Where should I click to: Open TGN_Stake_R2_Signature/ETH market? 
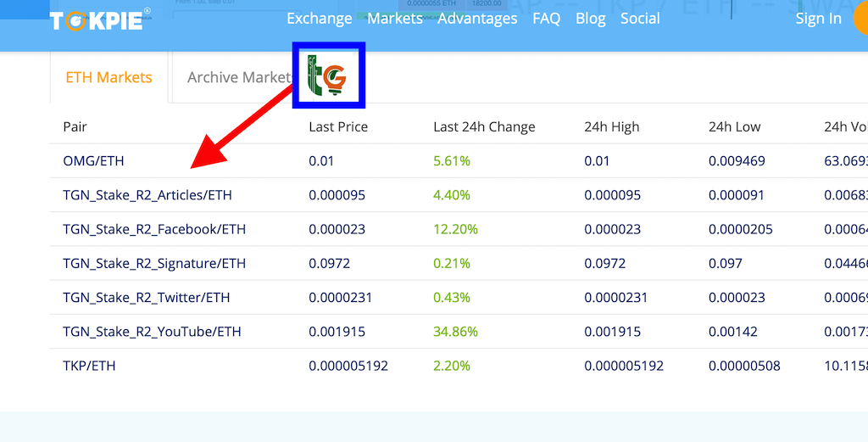pyautogui.click(x=154, y=263)
